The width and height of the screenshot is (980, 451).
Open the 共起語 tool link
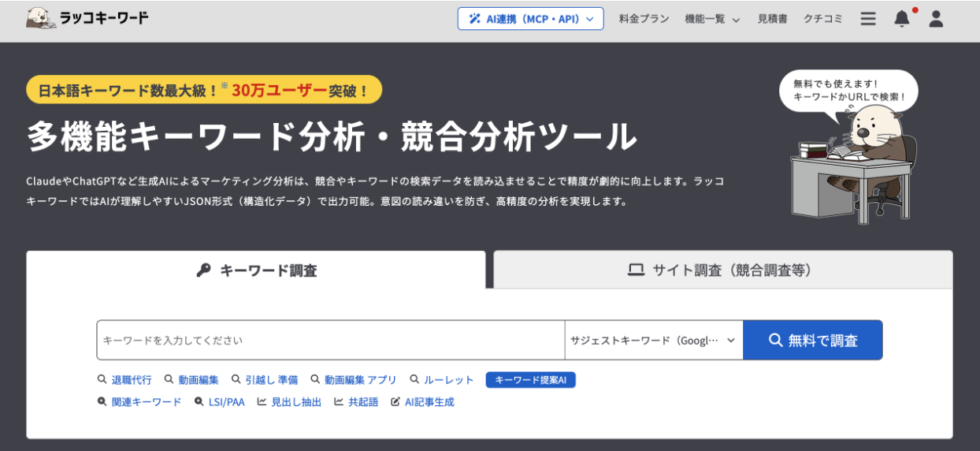pyautogui.click(x=363, y=401)
